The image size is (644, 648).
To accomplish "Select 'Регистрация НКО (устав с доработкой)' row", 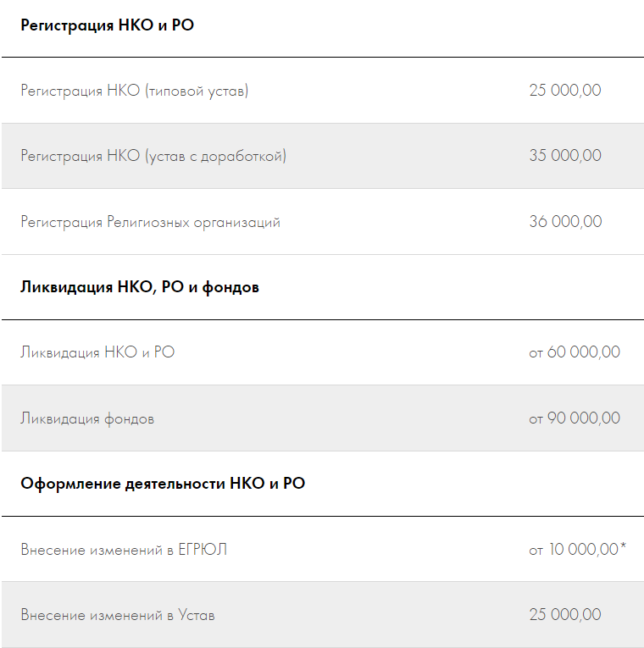I will pos(153,156).
